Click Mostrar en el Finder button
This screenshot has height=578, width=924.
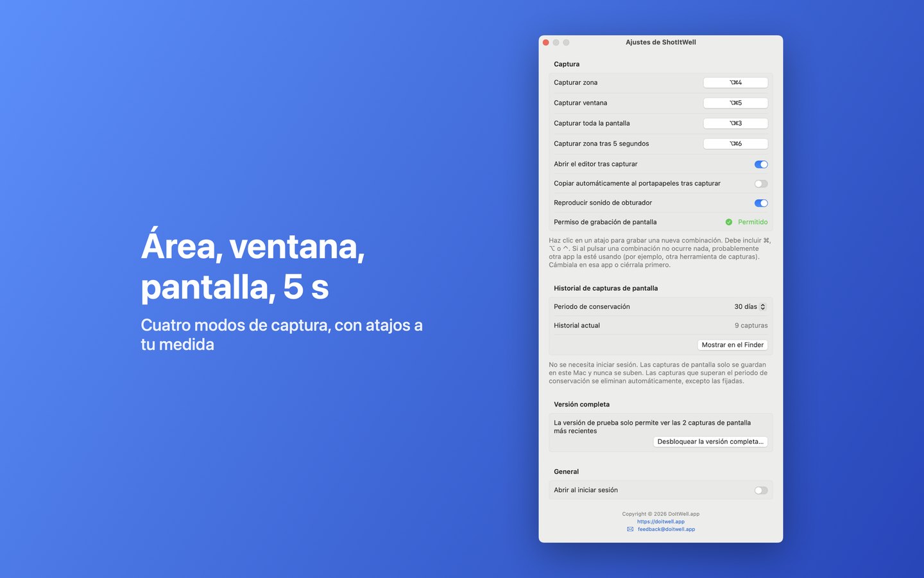click(733, 345)
